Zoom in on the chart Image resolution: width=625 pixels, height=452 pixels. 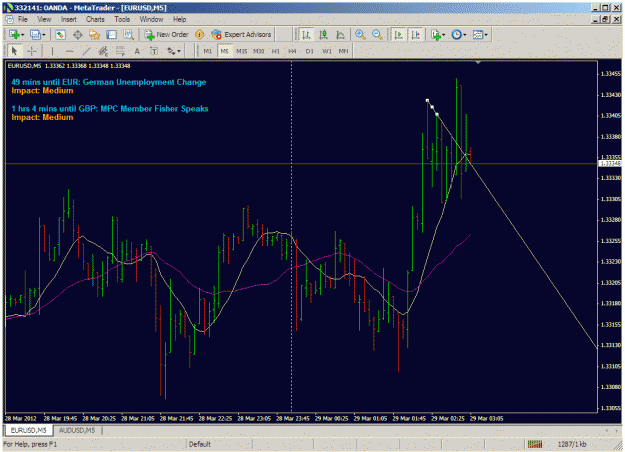[360, 35]
